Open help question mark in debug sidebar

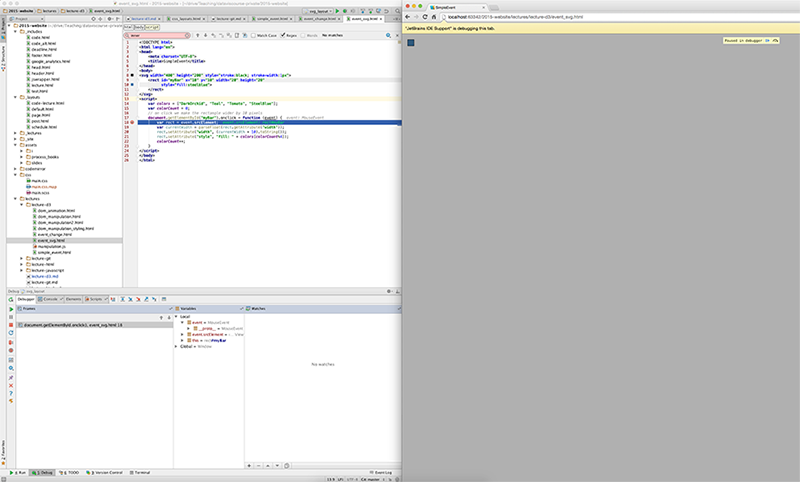pos(11,393)
